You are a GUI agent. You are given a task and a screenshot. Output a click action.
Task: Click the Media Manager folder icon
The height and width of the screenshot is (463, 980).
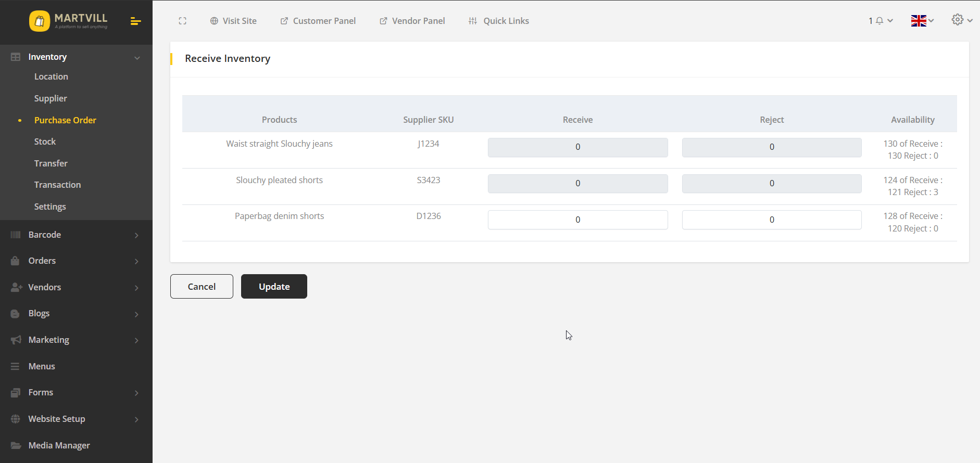[x=16, y=445]
